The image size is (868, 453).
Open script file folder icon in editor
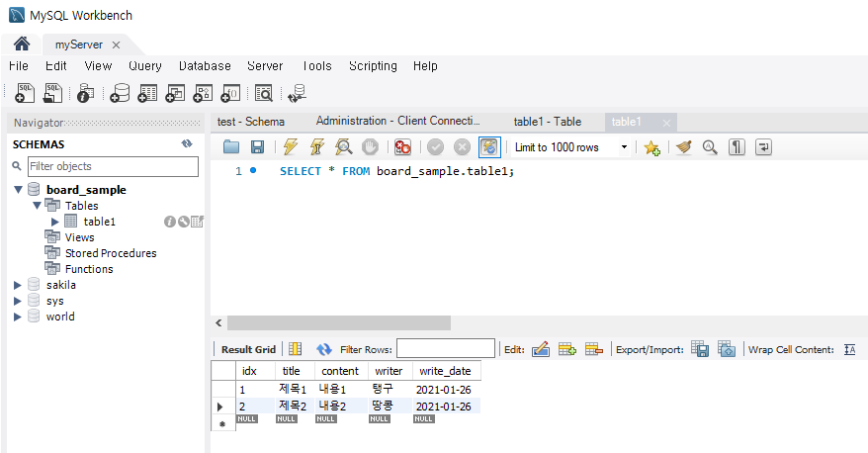[x=230, y=146]
